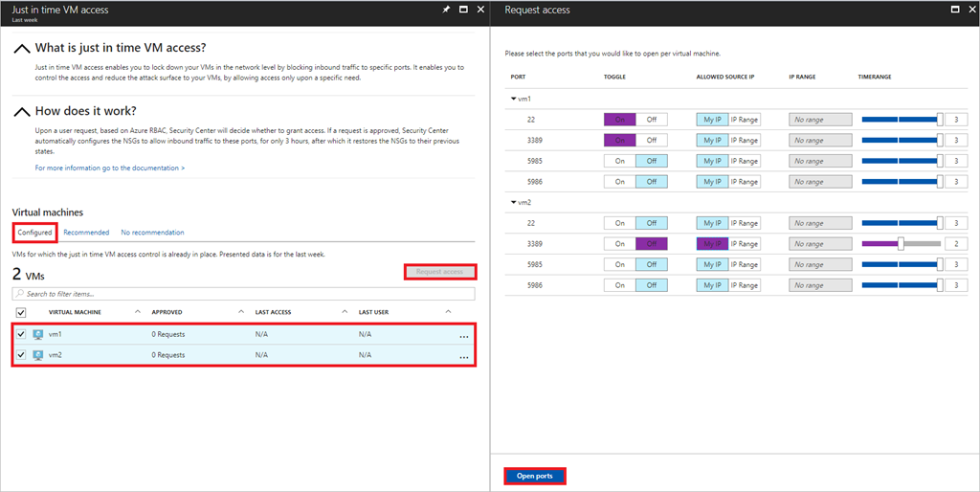Screen dimensions: 980x492
Task: Select IP Range for vm2 port 3389
Action: tap(745, 244)
